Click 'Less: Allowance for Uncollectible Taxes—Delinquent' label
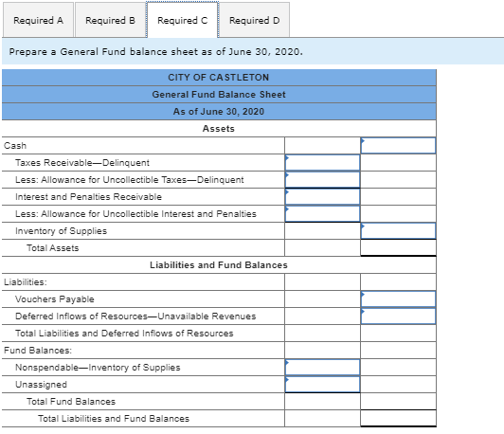Screen dimensions: 504x434 130,180
